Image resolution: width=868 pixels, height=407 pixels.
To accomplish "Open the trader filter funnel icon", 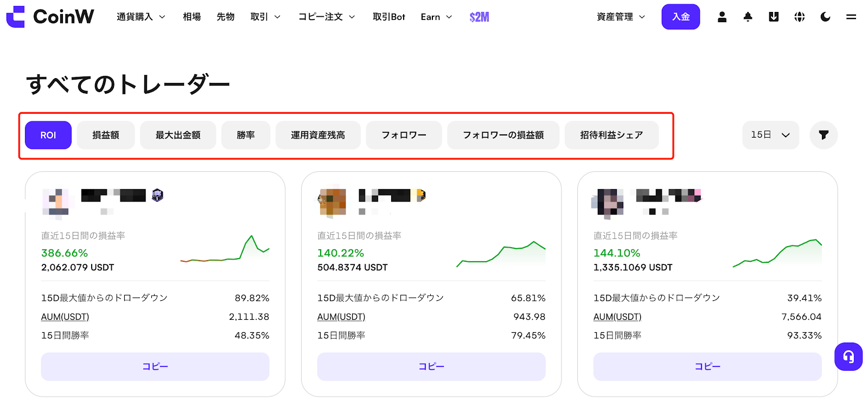I will coord(823,135).
